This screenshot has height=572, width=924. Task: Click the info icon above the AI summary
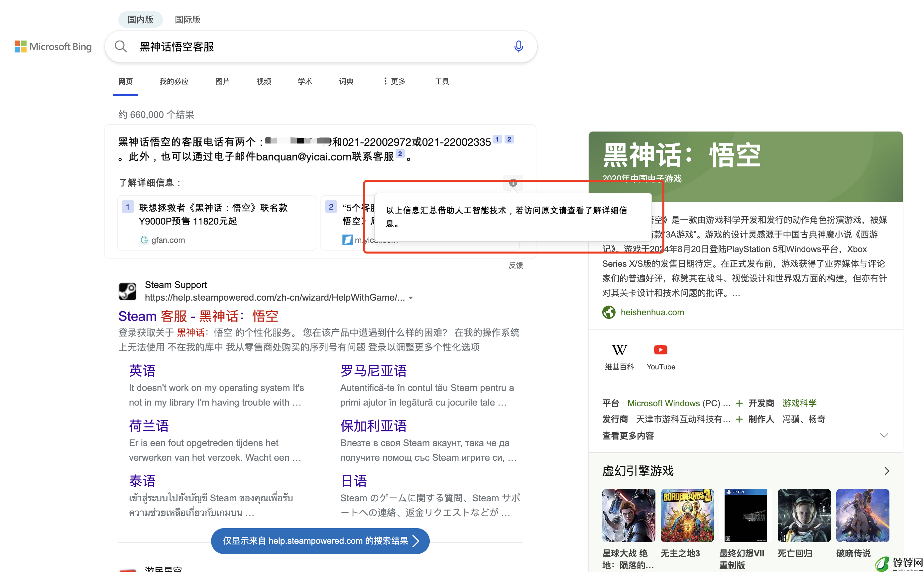pyautogui.click(x=513, y=183)
